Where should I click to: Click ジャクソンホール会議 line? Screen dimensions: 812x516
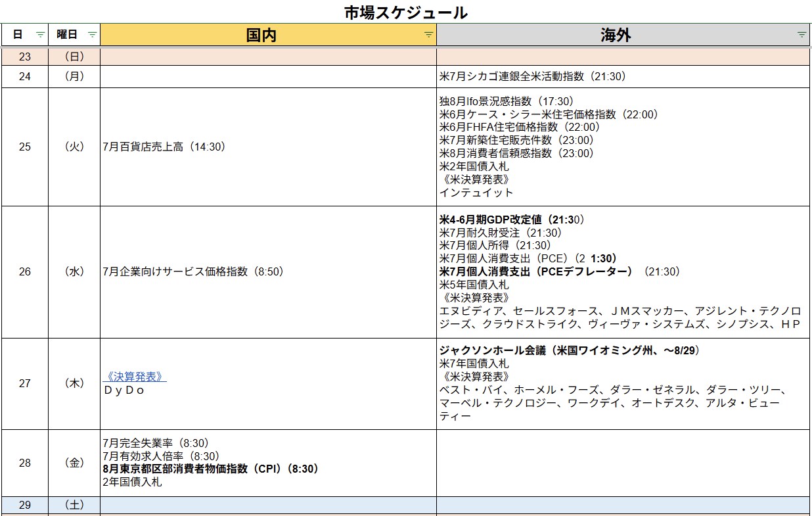[570, 351]
